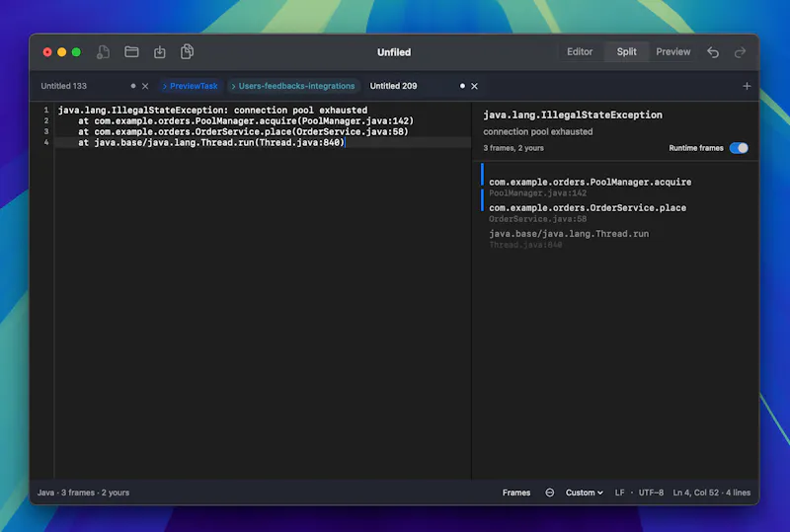Add a new tab with plus icon

[x=747, y=86]
